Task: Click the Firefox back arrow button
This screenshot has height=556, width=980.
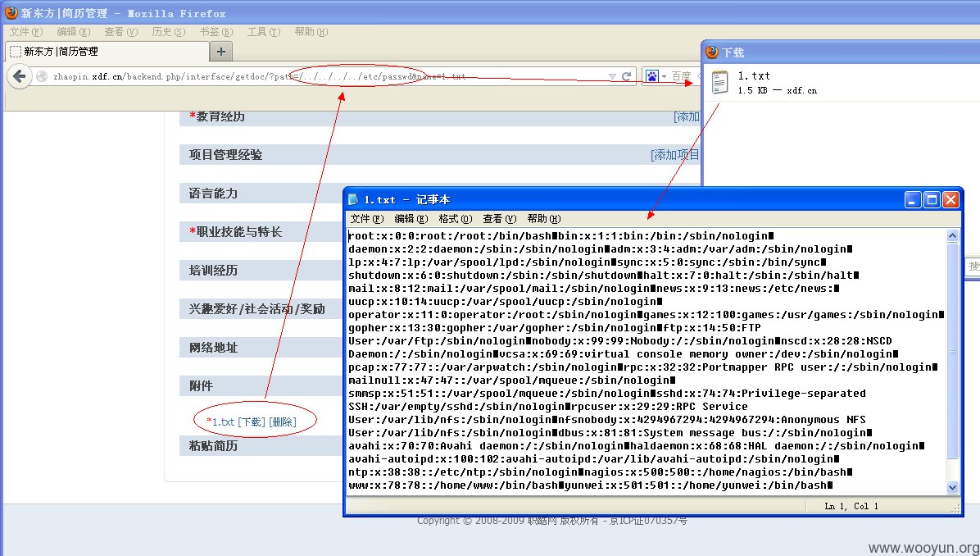Action: tap(20, 76)
